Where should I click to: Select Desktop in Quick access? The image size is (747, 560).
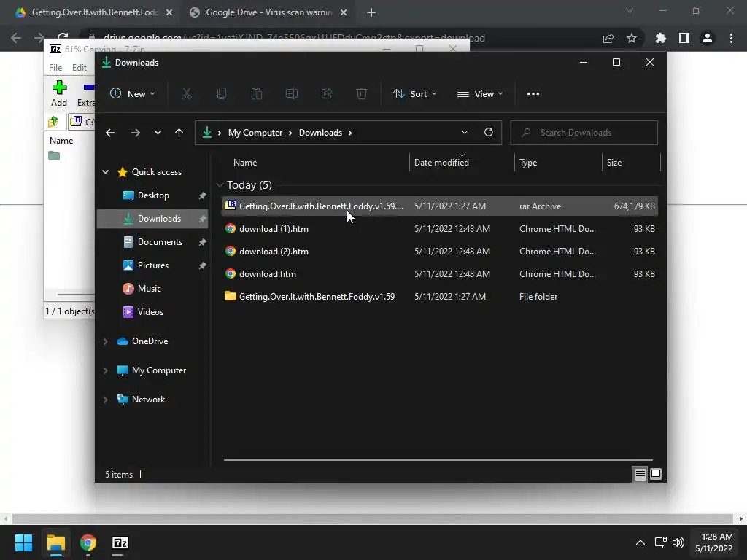pos(153,195)
